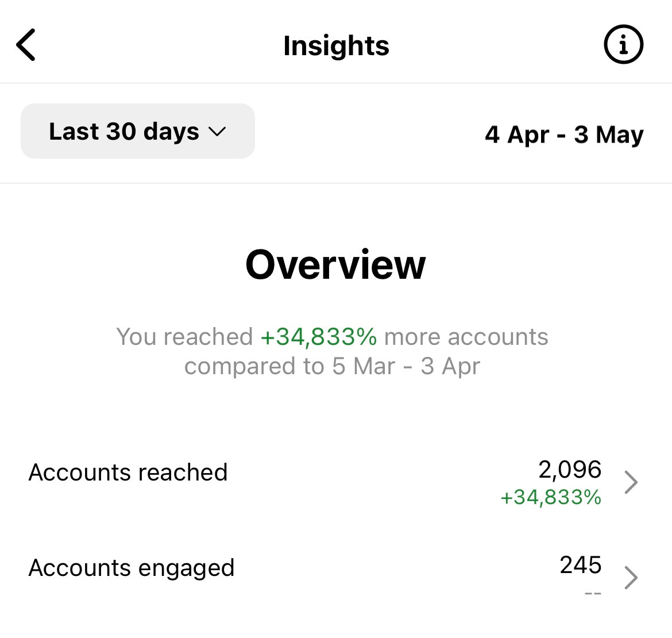Viewport: 672px width, 638px height.
Task: Click the Insights page title
Action: click(x=336, y=45)
